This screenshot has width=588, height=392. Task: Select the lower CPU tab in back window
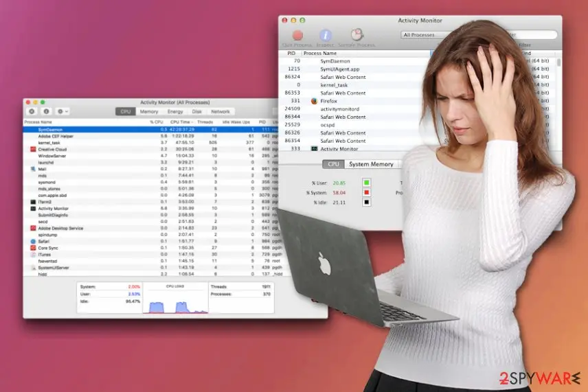333,164
